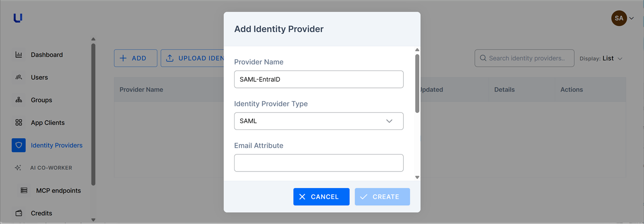Cancel the Add Identity Provider dialog
Image resolution: width=644 pixels, height=224 pixels.
tap(321, 197)
